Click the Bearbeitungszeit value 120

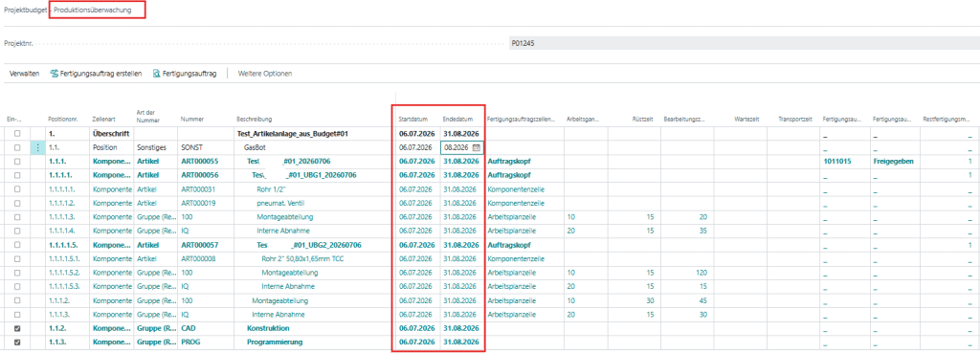coord(702,273)
